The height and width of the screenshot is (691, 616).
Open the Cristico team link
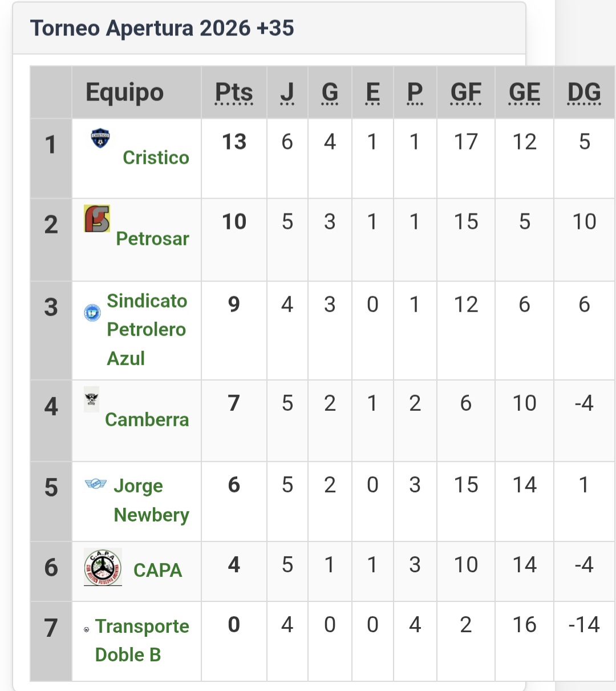point(156,157)
